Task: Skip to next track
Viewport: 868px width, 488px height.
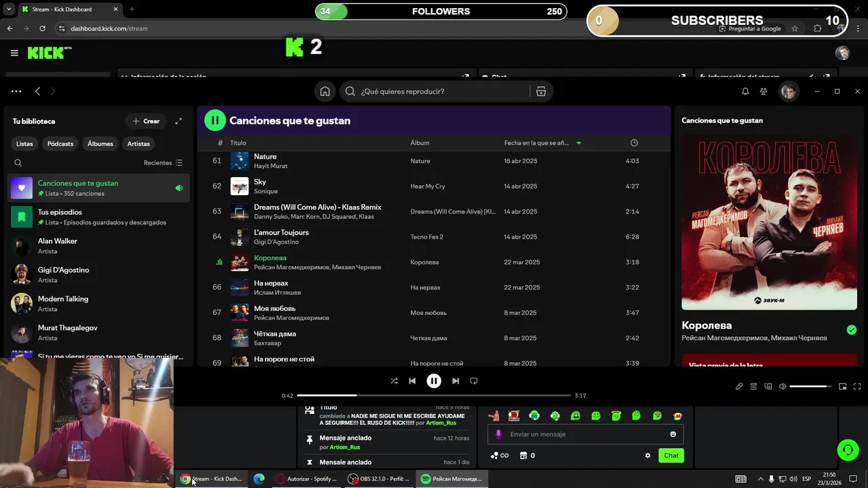Action: (x=456, y=381)
